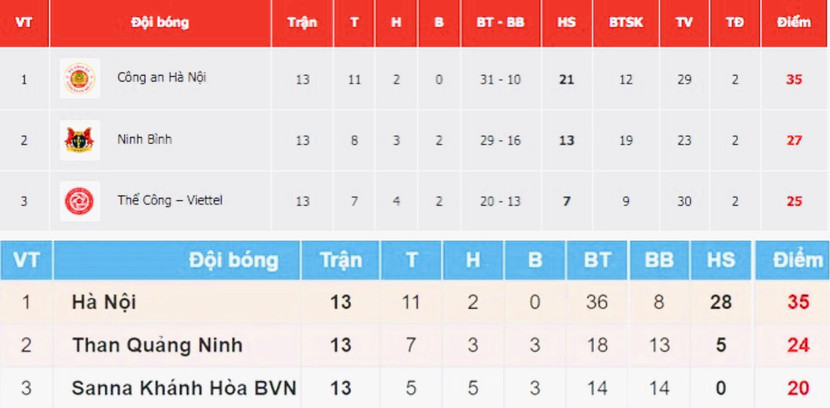Click the bottom table's BB header
Screen dimensions: 830x408
click(659, 261)
